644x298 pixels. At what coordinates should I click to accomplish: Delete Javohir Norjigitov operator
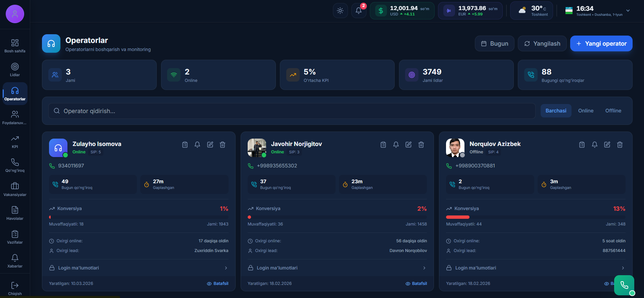[421, 145]
